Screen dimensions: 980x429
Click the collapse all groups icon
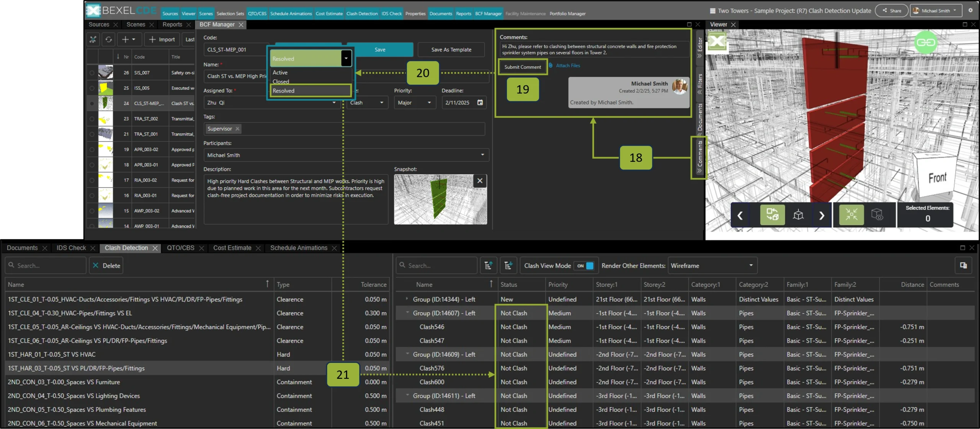[508, 266]
